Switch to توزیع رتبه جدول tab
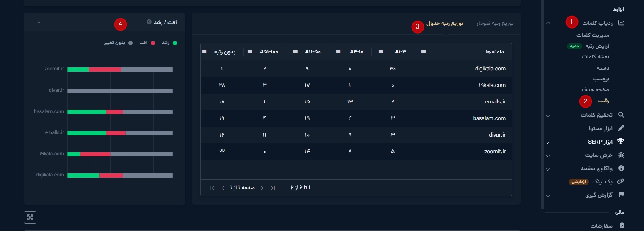 coord(445,23)
